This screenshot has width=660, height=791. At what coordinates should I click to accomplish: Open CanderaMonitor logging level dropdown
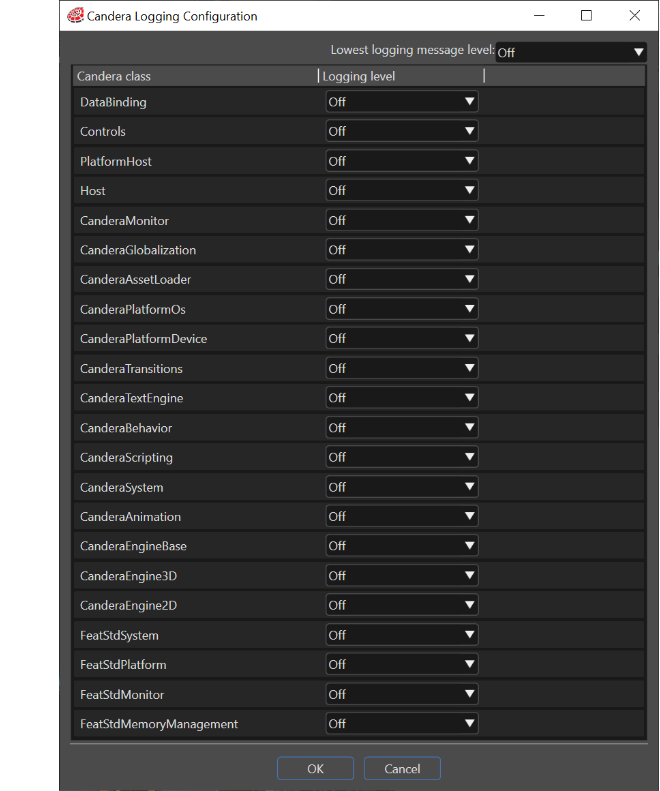click(x=402, y=220)
